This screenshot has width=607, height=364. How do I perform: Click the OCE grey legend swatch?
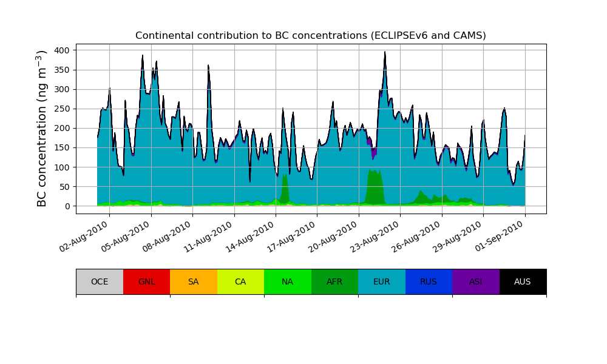click(100, 281)
